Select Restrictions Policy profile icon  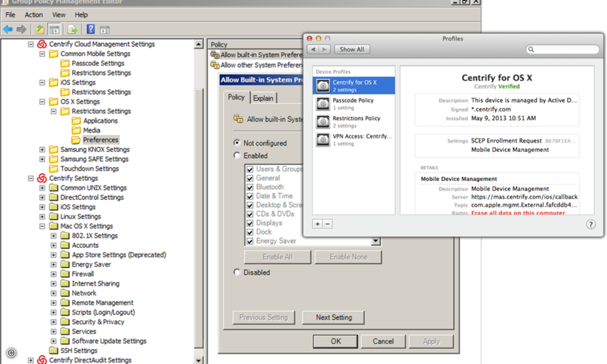coord(323,121)
